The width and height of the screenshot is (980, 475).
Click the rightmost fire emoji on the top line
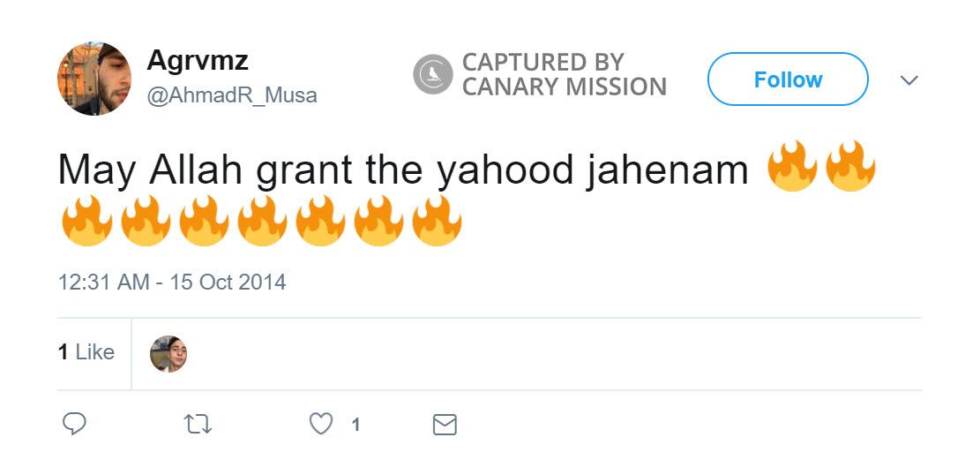(x=850, y=168)
